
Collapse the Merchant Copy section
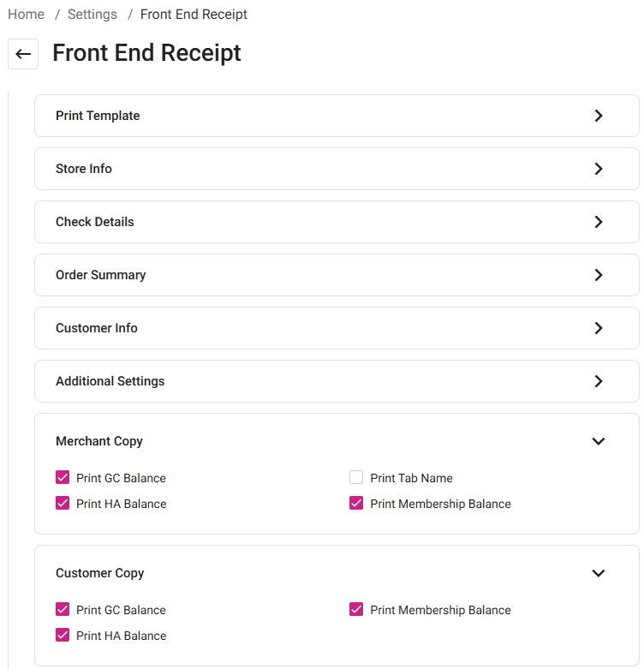(x=598, y=441)
